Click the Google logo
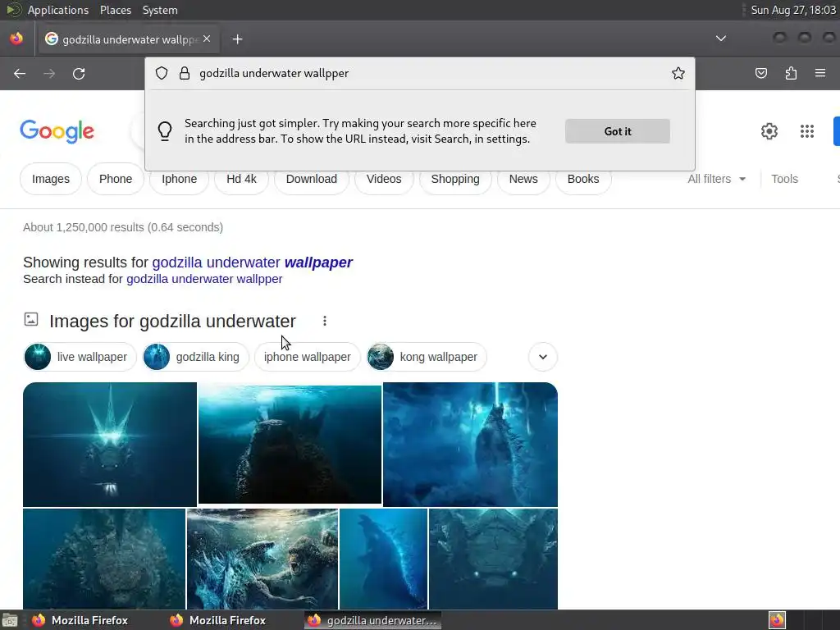840x630 pixels. pyautogui.click(x=57, y=132)
